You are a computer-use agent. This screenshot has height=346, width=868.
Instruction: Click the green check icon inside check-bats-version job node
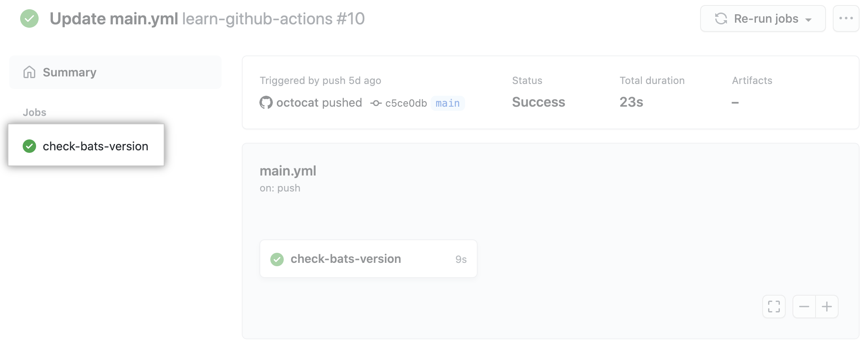point(277,259)
